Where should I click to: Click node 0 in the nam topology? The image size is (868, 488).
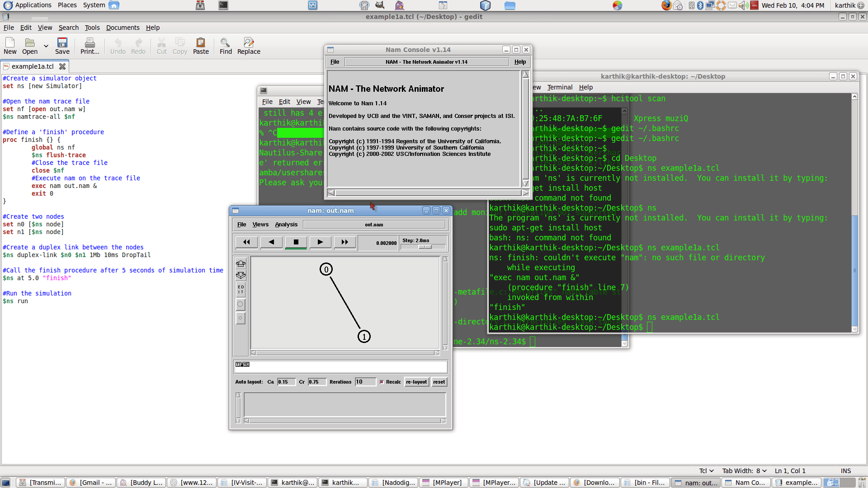coord(326,270)
